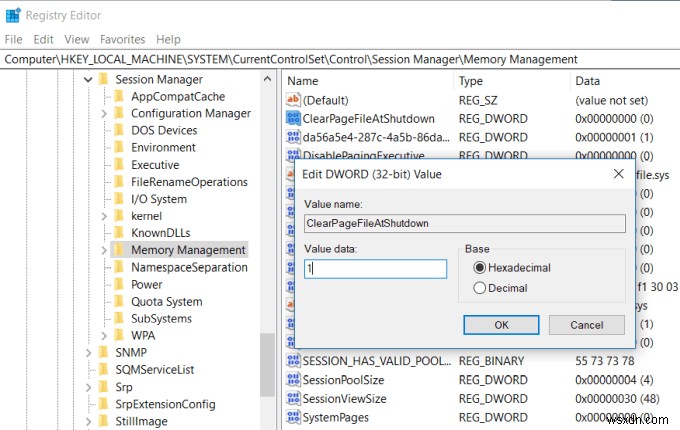Open the Edit menu
The width and height of the screenshot is (680, 430).
pyautogui.click(x=43, y=39)
